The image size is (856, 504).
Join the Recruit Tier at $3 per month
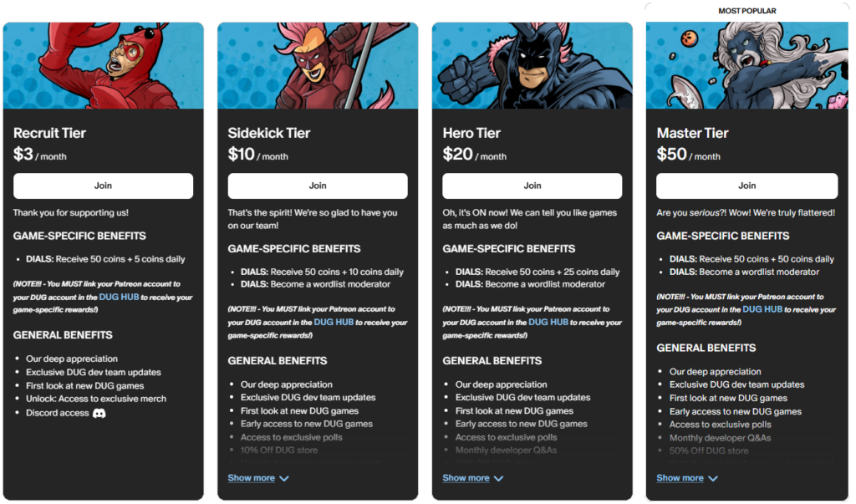(103, 186)
